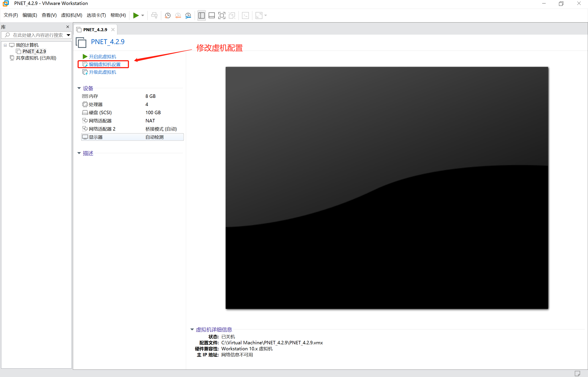
Task: Click the console view toolbar icon
Action: click(245, 15)
